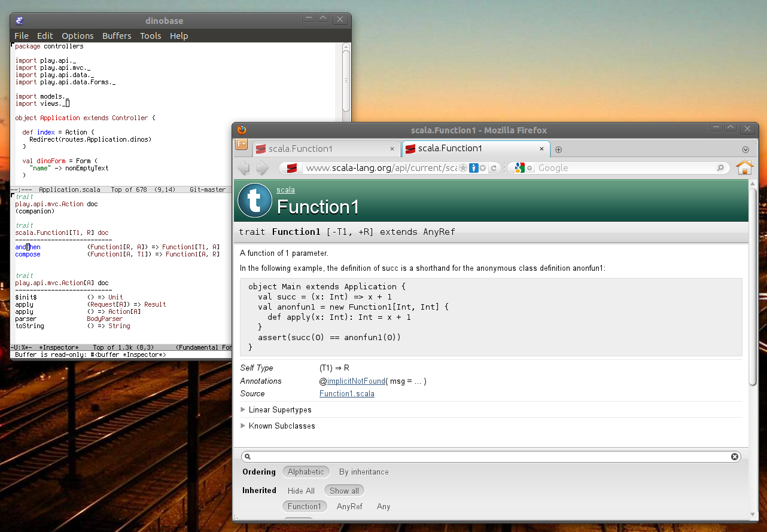Click the blue site identity icon
The image size is (767, 532).
[473, 168]
